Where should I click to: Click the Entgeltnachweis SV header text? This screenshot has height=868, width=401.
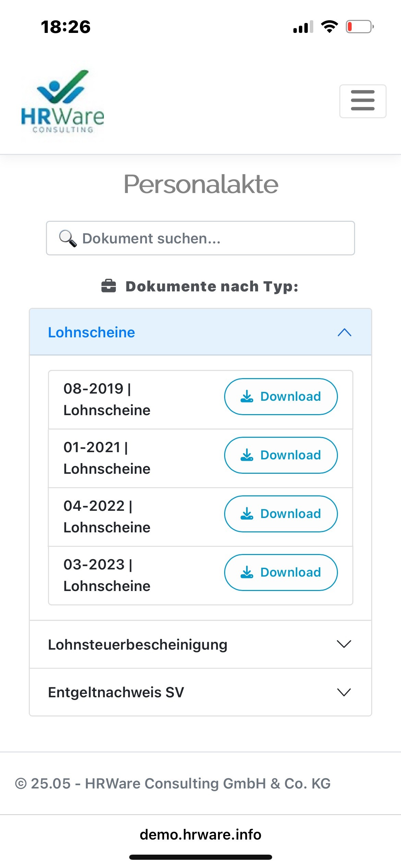coord(116,692)
